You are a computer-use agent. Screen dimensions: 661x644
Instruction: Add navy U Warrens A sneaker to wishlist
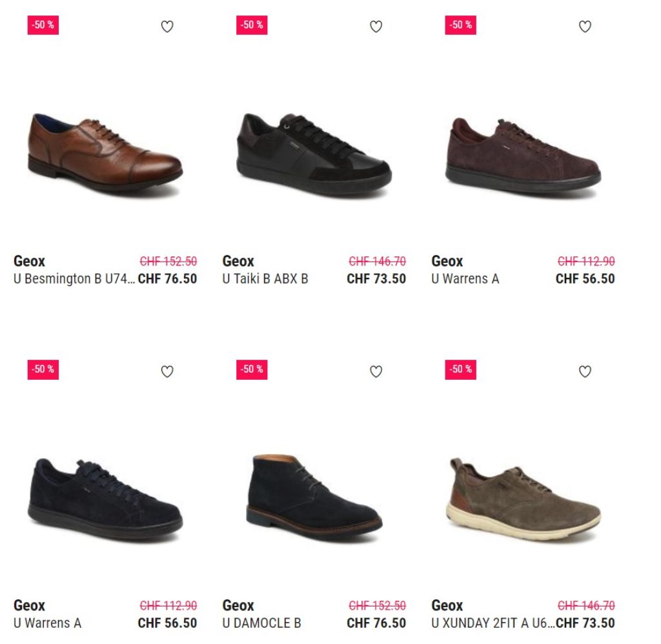(x=167, y=371)
